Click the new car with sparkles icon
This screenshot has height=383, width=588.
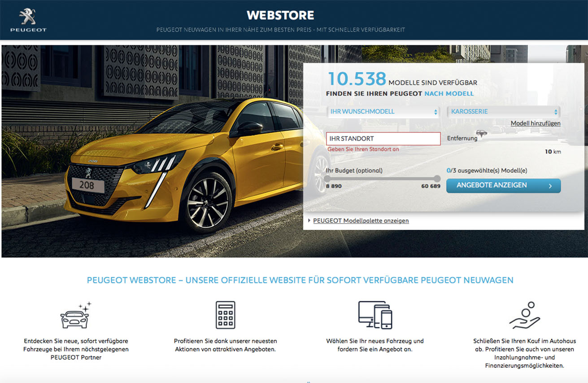[76, 315]
